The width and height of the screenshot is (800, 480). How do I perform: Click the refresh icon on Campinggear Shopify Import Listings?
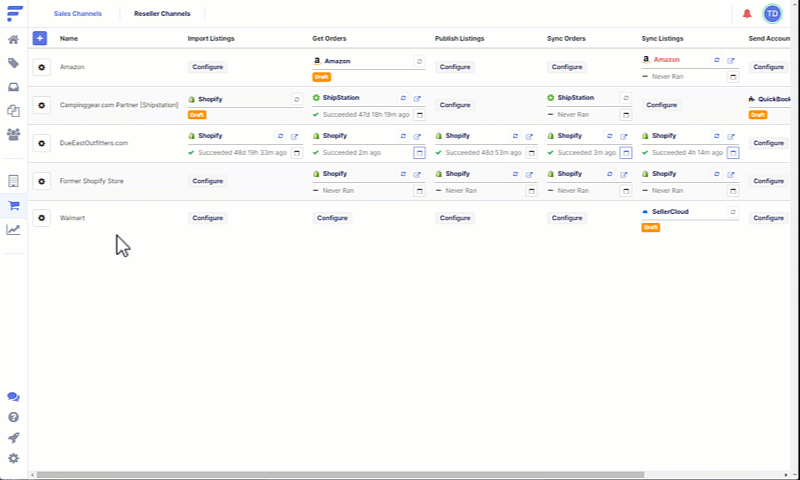(296, 99)
